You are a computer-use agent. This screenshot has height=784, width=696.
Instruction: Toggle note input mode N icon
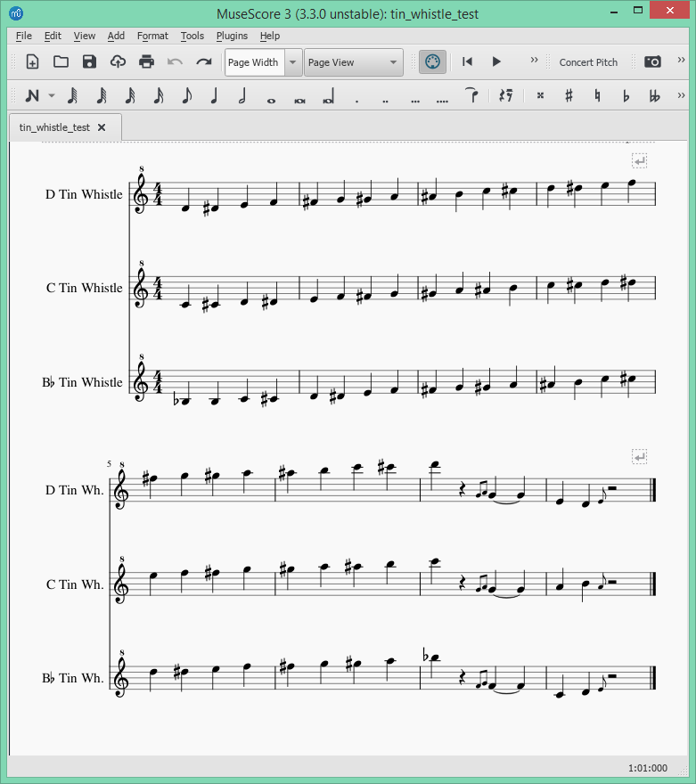32,95
